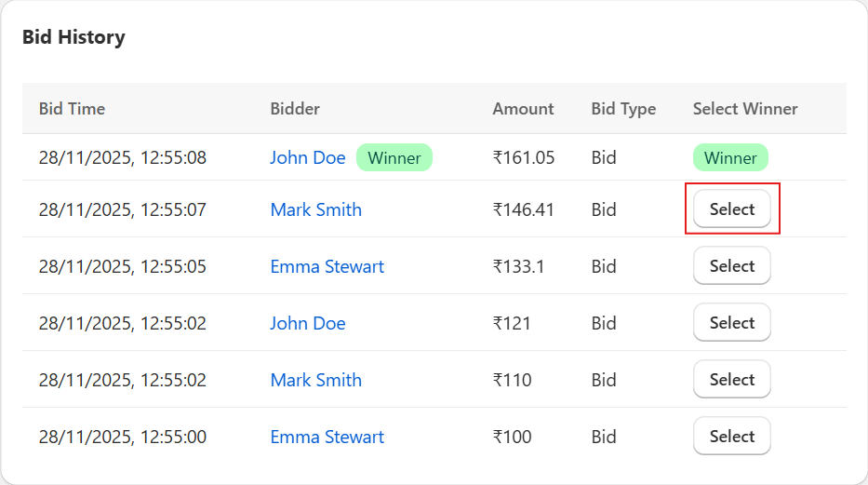Click the Bidder column header
The image size is (868, 485).
point(295,109)
